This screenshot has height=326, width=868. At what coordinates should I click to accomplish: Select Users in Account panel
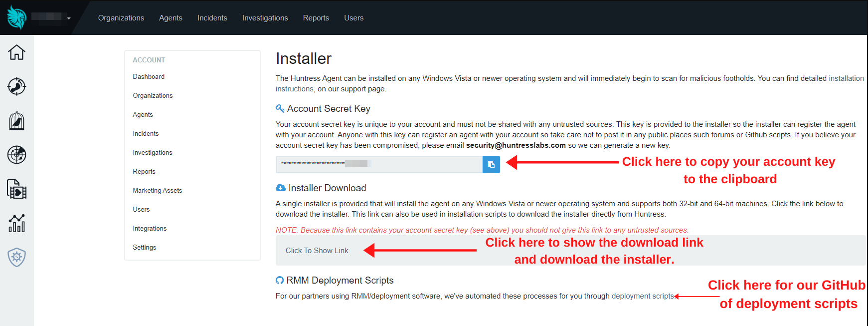pyautogui.click(x=141, y=209)
